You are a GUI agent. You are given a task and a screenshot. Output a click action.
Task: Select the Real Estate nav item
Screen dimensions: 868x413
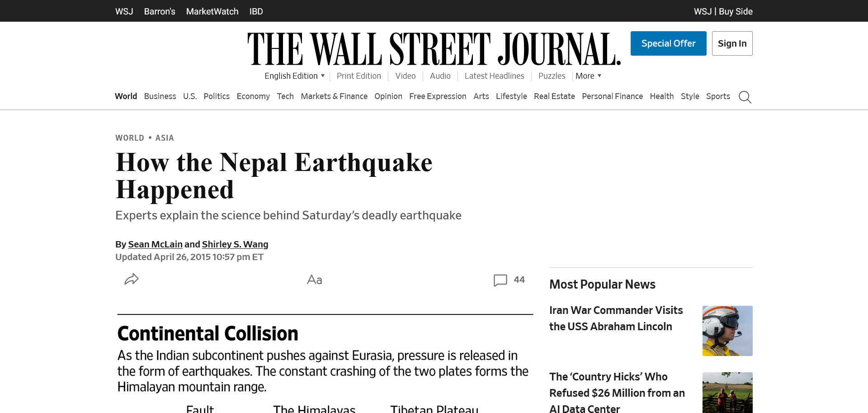pyautogui.click(x=554, y=96)
